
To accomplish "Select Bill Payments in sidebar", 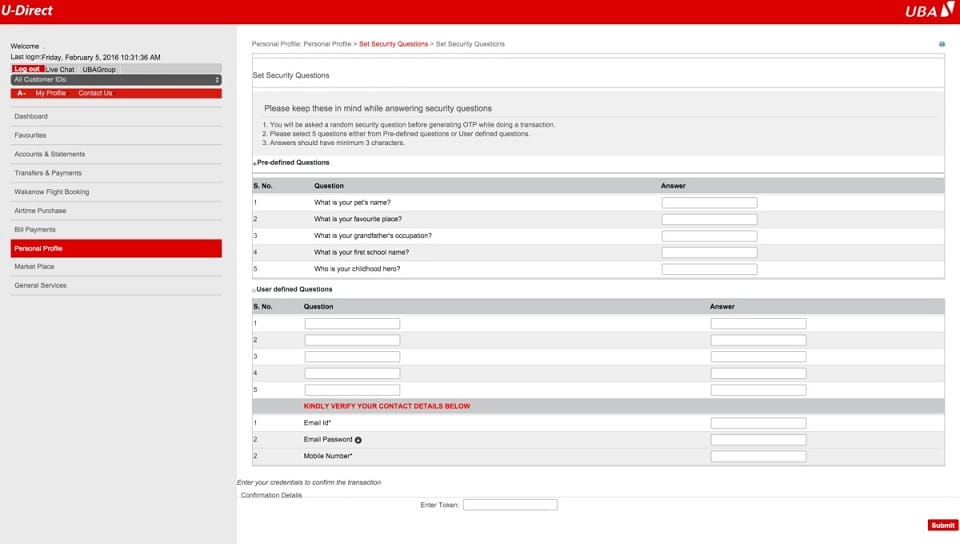I will pos(35,230).
